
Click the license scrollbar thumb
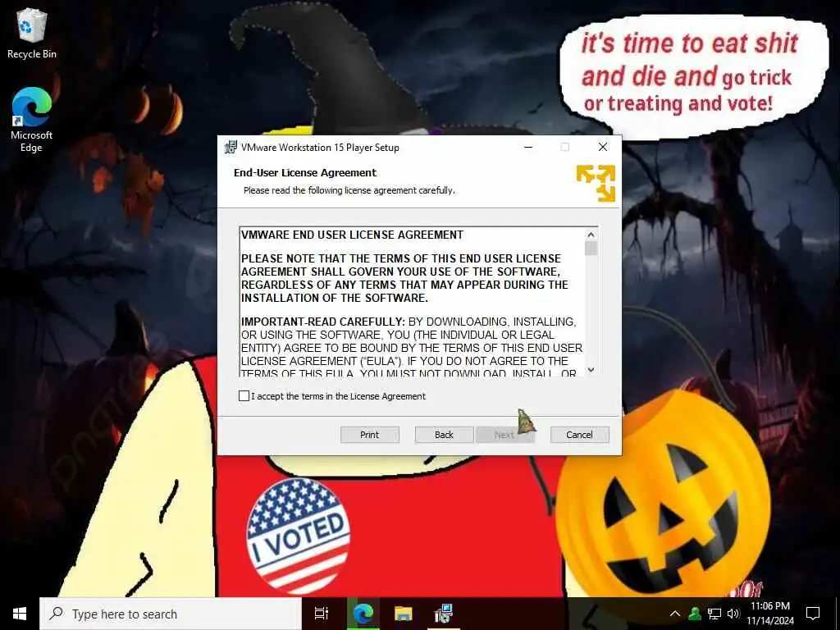click(x=591, y=249)
